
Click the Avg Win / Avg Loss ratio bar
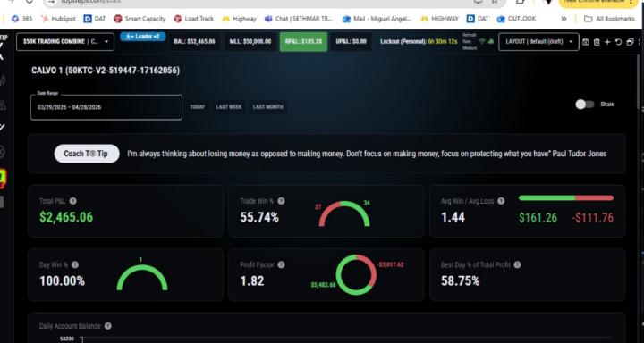[566, 198]
